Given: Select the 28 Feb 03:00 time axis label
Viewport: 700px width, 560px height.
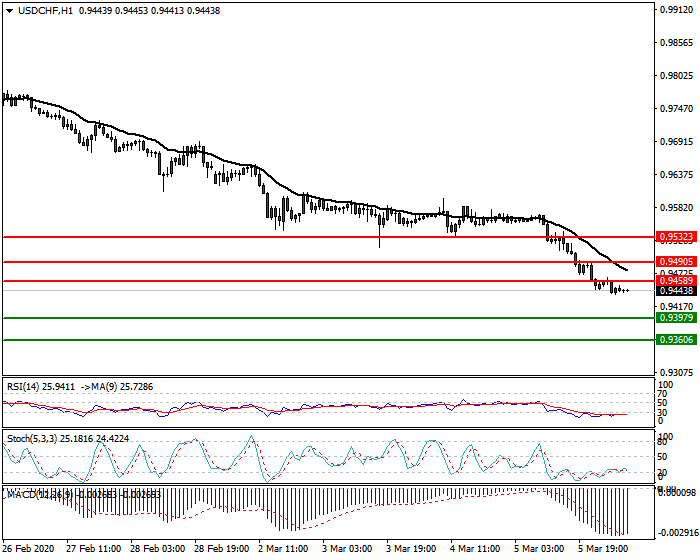Looking at the screenshot, I should [158, 548].
